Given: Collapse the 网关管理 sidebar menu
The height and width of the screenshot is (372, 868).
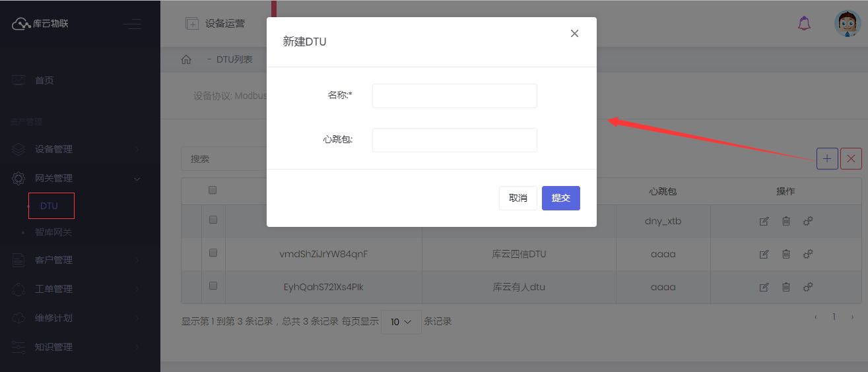Looking at the screenshot, I should (x=79, y=178).
